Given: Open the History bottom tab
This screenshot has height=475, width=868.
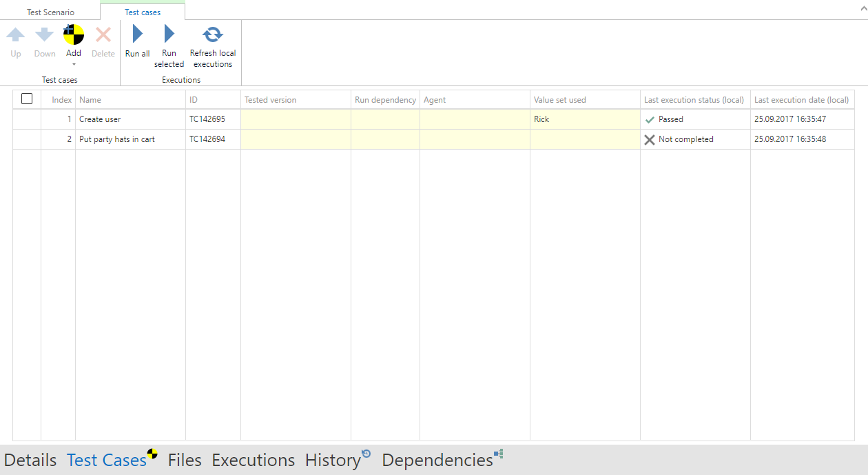Looking at the screenshot, I should tap(333, 460).
